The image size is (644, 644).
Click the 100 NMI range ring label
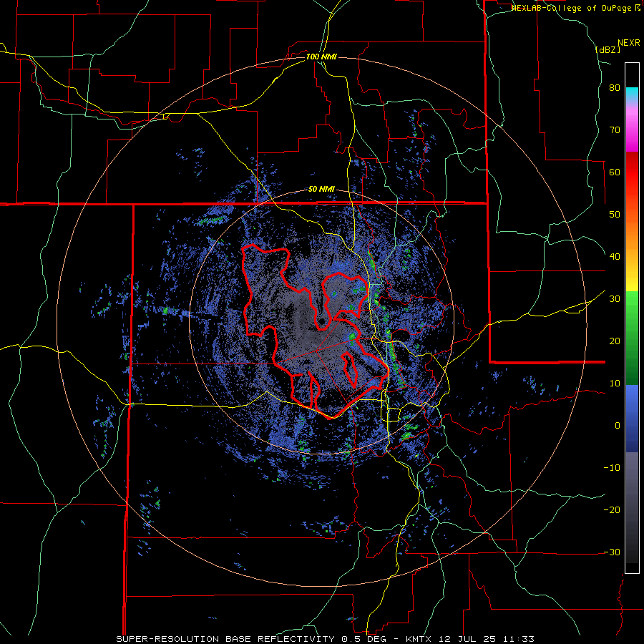coord(321,57)
